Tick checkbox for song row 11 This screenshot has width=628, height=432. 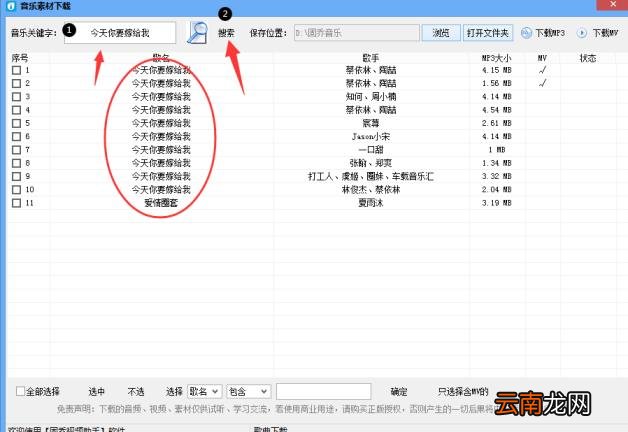point(16,203)
